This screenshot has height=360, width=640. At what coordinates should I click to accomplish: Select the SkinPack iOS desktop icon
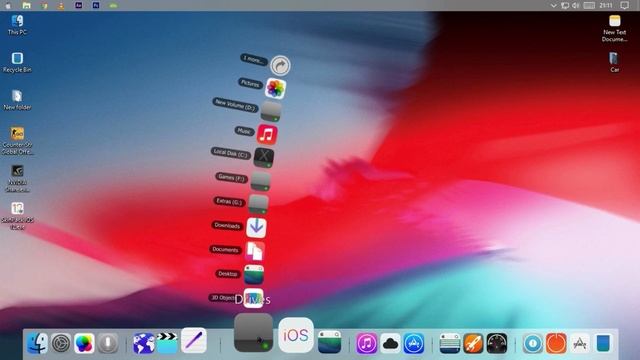pos(17,216)
